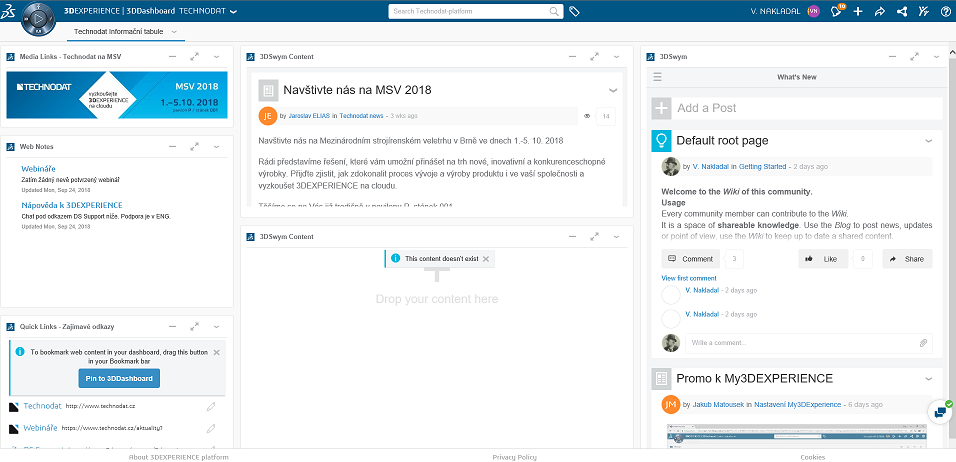The width and height of the screenshot is (956, 462).
Task: Minimize the Web Notes widget
Action: coord(173,146)
